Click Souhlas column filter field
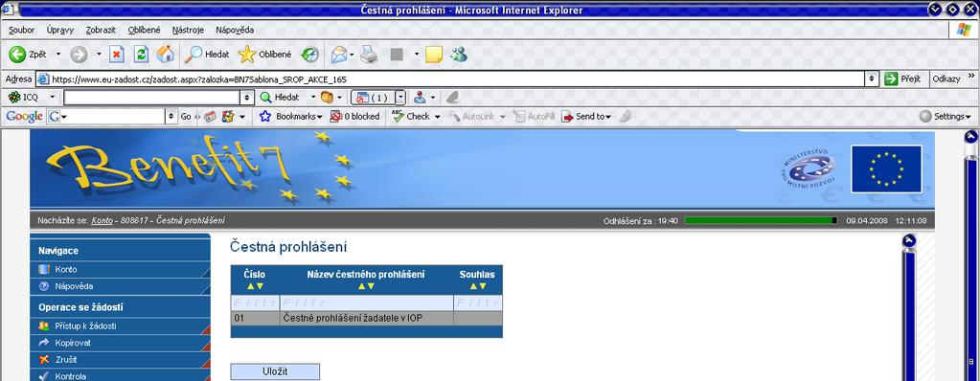This screenshot has height=381, width=980. click(x=478, y=303)
